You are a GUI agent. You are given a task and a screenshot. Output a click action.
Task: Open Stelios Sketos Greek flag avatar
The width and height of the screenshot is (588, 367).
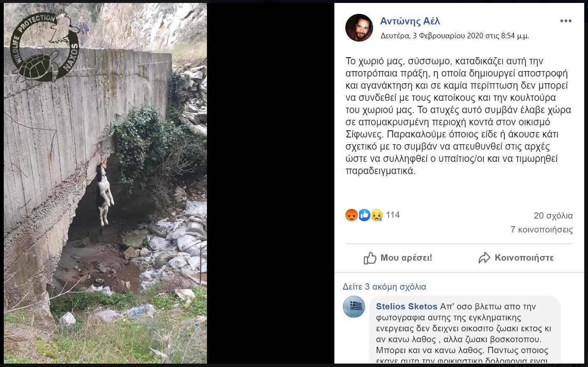tap(354, 307)
